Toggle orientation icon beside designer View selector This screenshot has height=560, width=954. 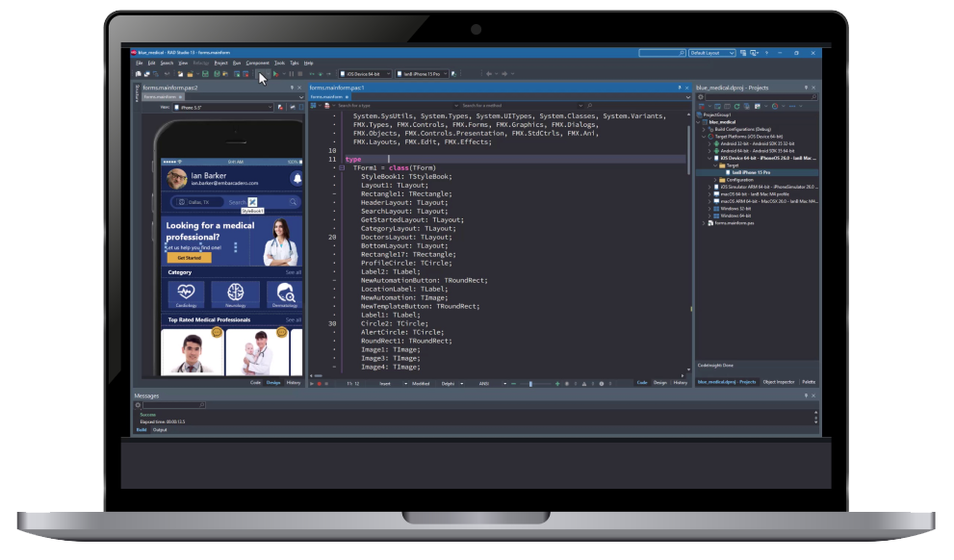292,107
